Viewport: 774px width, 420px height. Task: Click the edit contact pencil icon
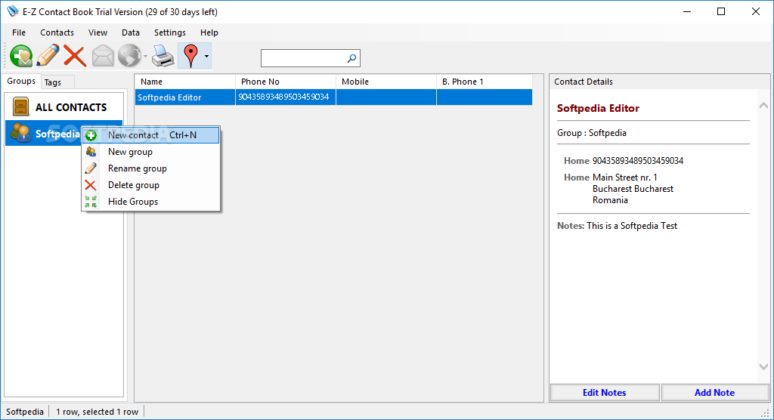pos(48,56)
